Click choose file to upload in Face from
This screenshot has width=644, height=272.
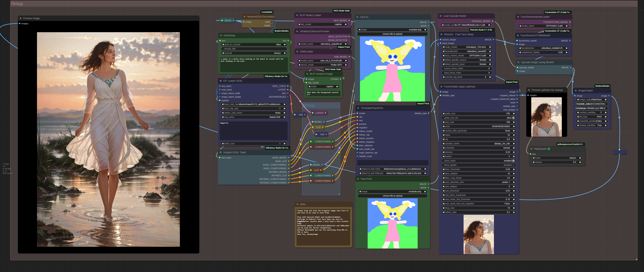click(392, 196)
